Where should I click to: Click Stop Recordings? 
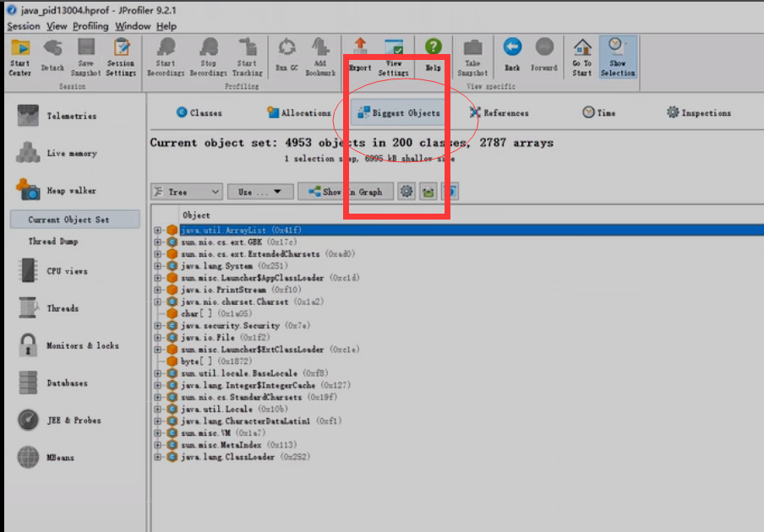(x=208, y=57)
